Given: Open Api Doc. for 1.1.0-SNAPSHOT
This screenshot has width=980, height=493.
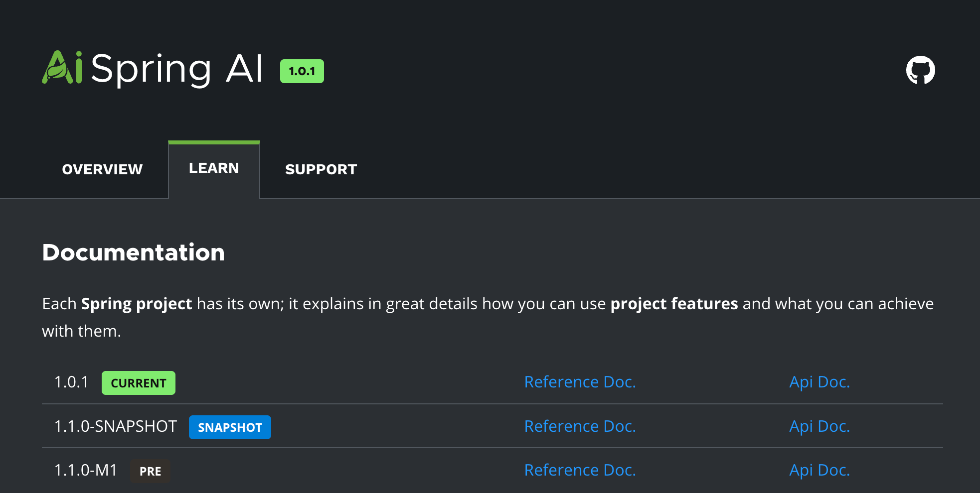Looking at the screenshot, I should [819, 426].
